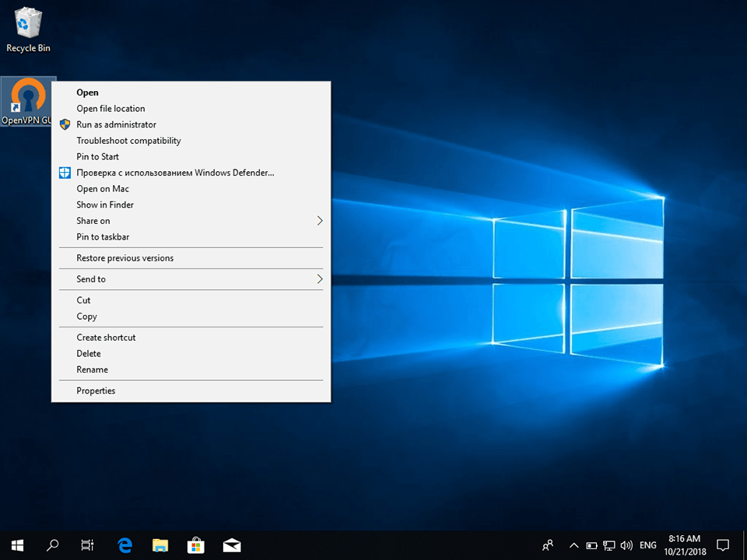Launch Microsoft Edge from taskbar

point(124,545)
